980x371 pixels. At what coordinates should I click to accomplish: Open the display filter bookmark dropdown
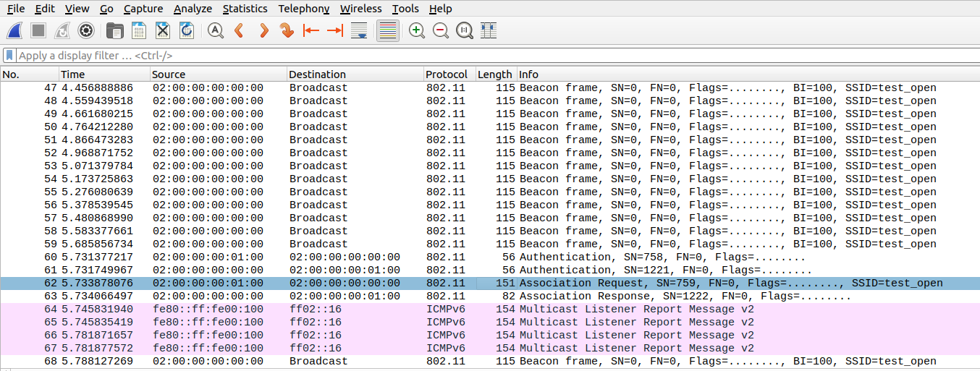9,55
